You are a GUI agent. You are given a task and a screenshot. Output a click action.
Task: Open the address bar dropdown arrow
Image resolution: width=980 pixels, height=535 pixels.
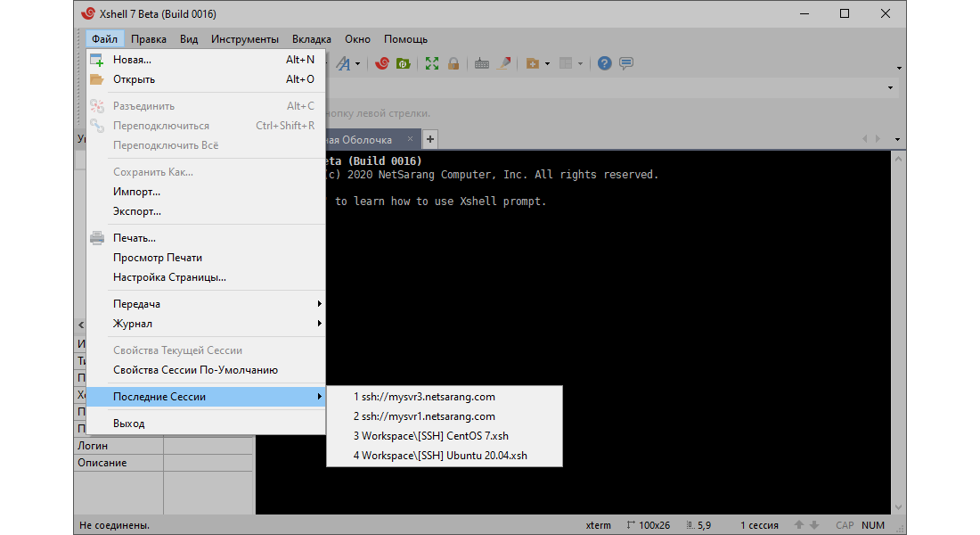[891, 88]
